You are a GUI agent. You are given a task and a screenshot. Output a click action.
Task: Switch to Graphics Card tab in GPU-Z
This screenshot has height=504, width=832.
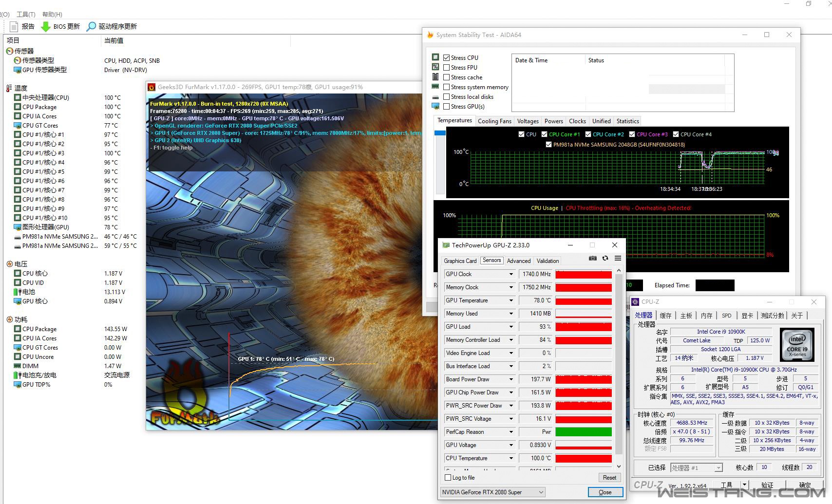[460, 261]
